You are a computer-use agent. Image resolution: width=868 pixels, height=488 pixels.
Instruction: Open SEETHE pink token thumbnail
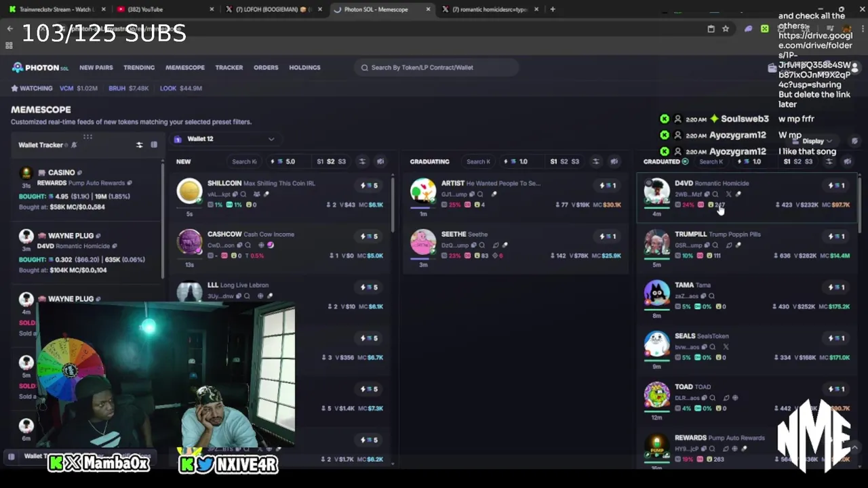pyautogui.click(x=422, y=242)
